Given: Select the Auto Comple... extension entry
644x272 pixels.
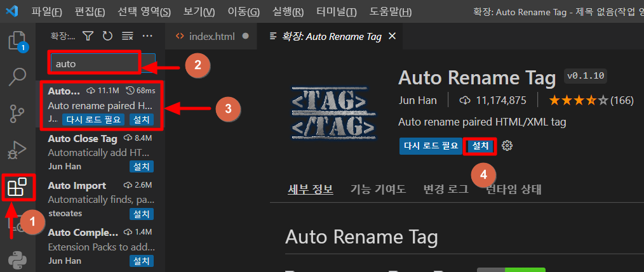Looking at the screenshot, I should click(x=100, y=247).
